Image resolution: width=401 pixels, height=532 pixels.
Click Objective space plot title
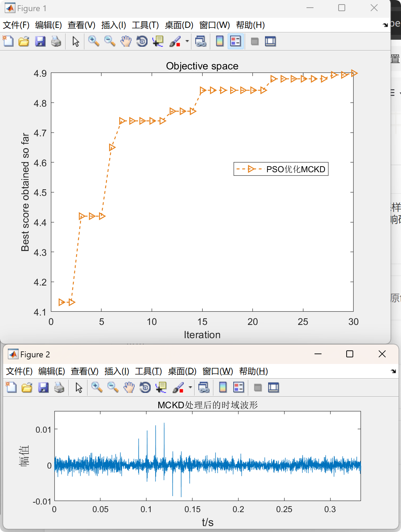[x=202, y=66]
